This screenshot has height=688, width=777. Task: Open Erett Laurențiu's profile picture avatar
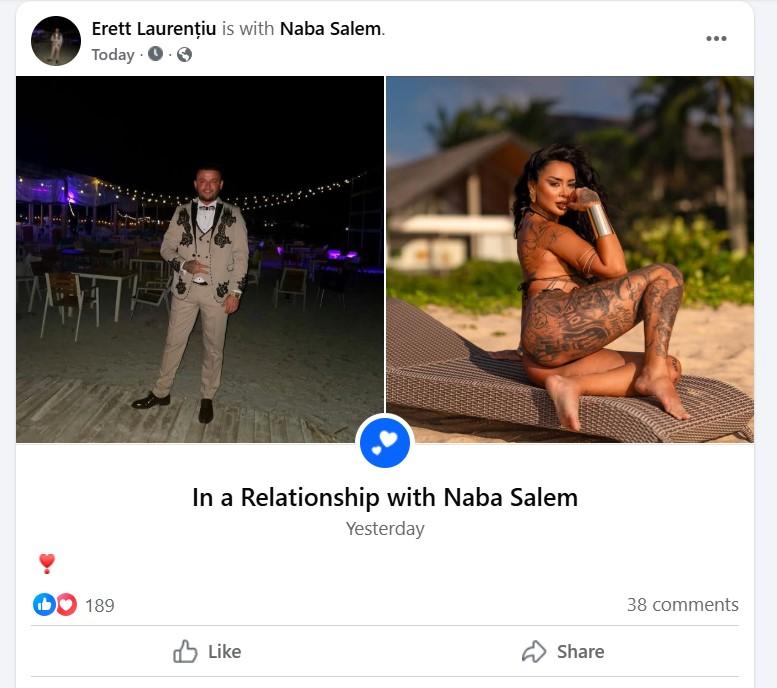coord(56,41)
